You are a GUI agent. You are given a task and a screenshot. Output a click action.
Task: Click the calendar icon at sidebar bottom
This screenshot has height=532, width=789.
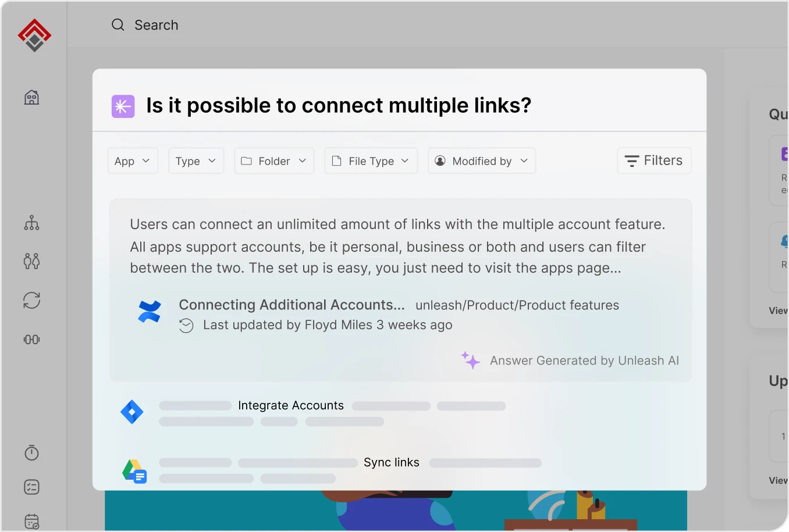(x=31, y=521)
